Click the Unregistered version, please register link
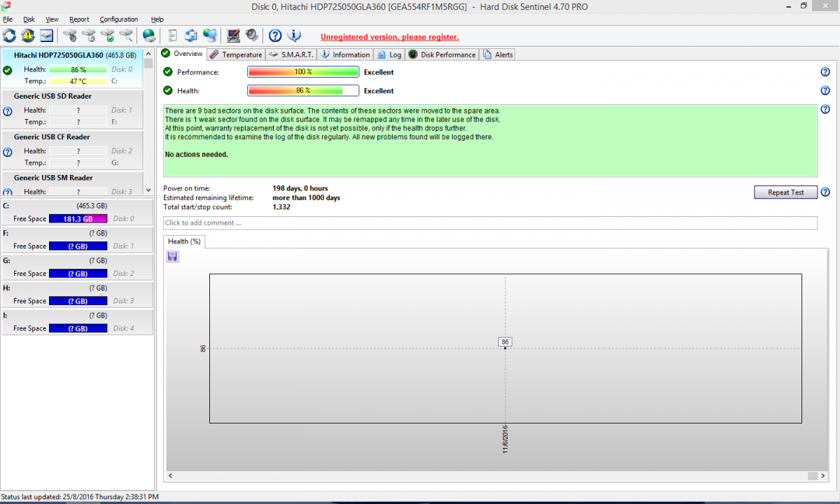The width and height of the screenshot is (840, 504). pyautogui.click(x=390, y=37)
